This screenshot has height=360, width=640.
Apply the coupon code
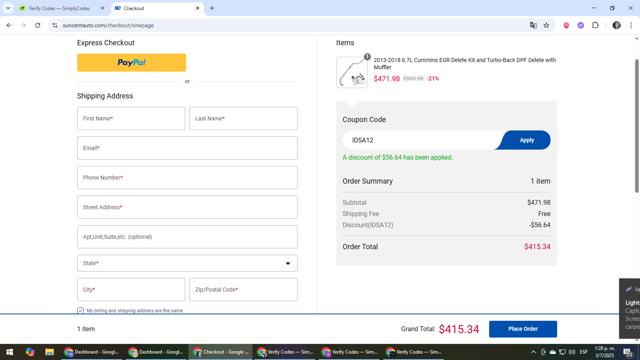[x=526, y=140]
